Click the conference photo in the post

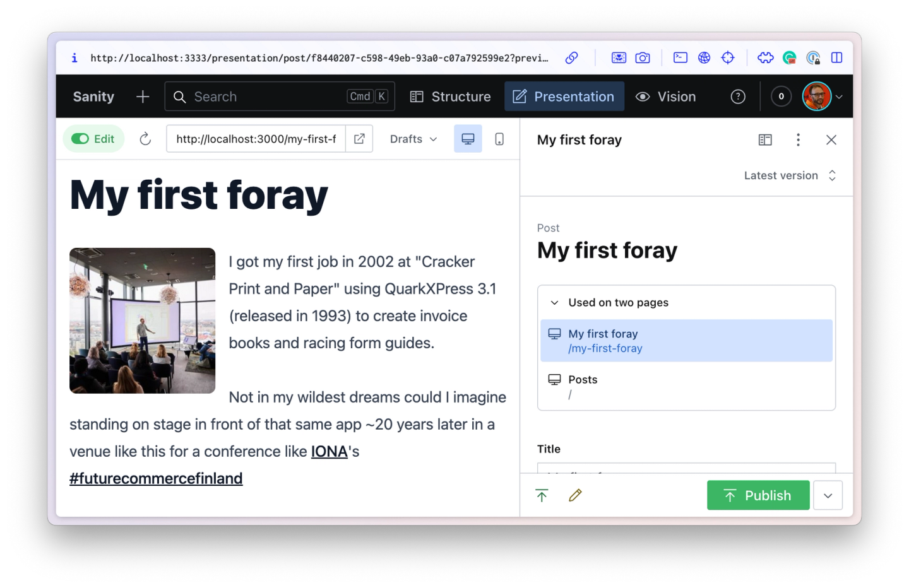143,320
